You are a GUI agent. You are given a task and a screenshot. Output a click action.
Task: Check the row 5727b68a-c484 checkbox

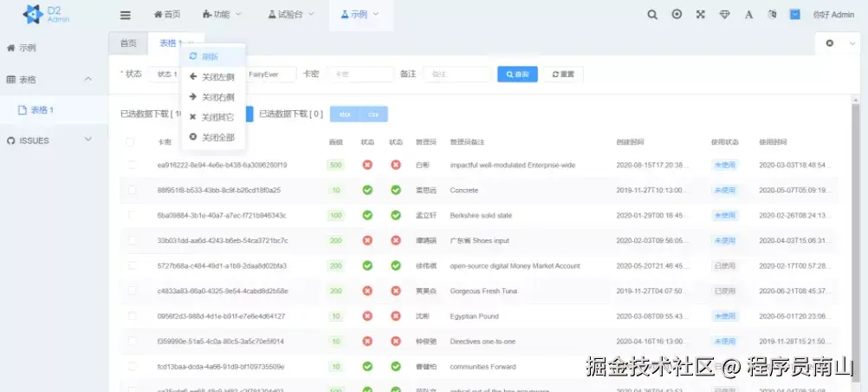132,265
